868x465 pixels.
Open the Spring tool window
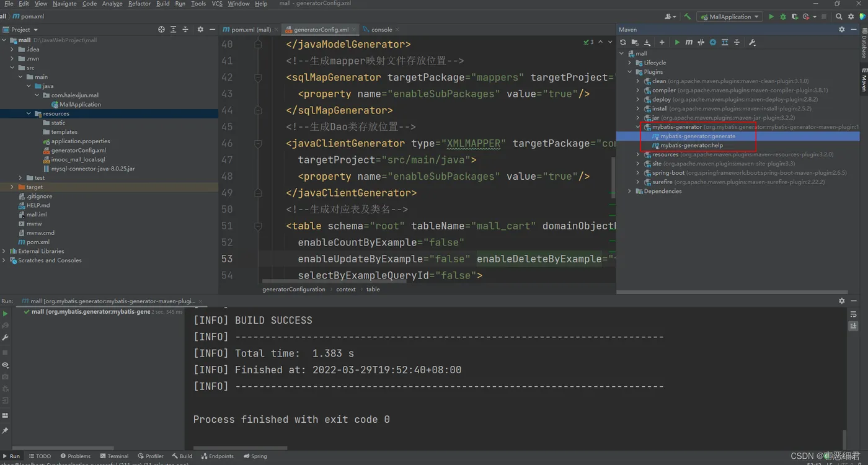pos(255,456)
